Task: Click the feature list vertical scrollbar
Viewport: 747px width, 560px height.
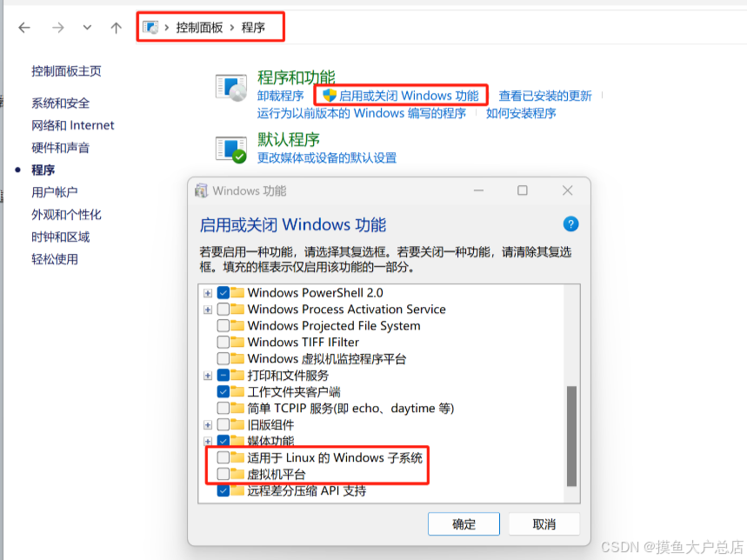Action: [571, 437]
